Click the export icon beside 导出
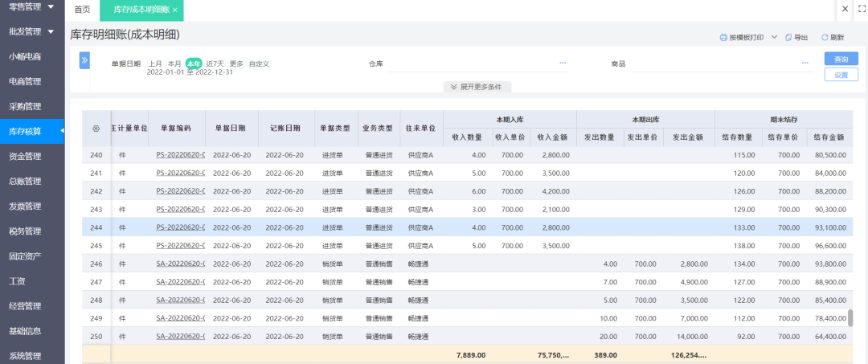 coord(789,38)
